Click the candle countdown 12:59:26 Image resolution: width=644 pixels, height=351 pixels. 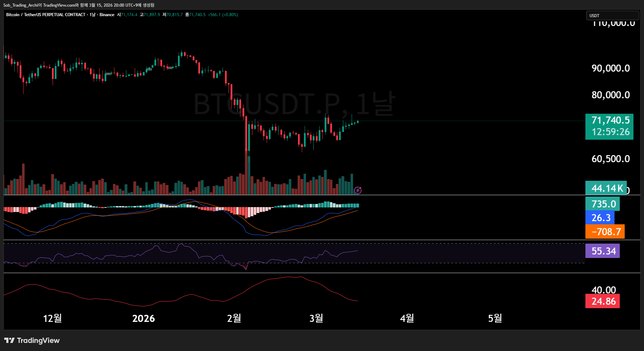tap(610, 132)
